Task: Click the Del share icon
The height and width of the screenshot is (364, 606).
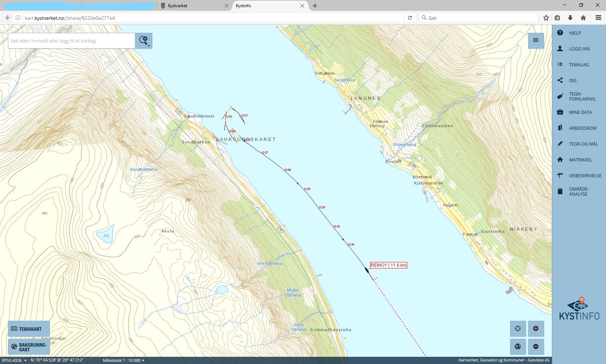Action: click(560, 80)
